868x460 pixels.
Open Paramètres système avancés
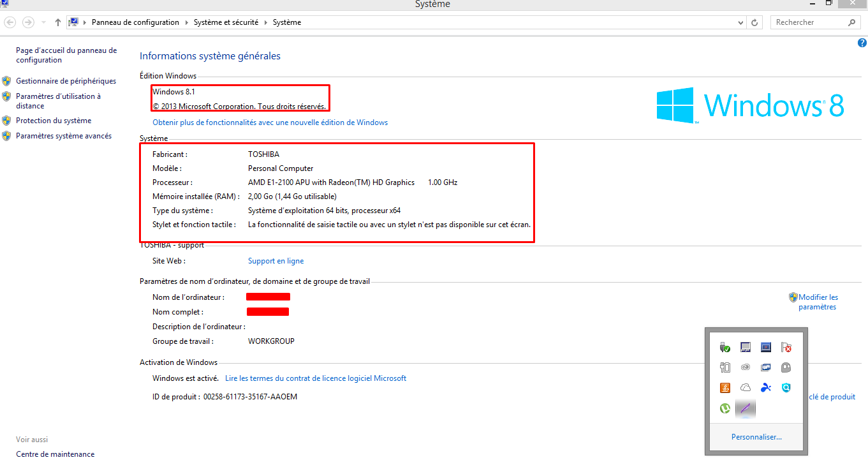tap(64, 136)
